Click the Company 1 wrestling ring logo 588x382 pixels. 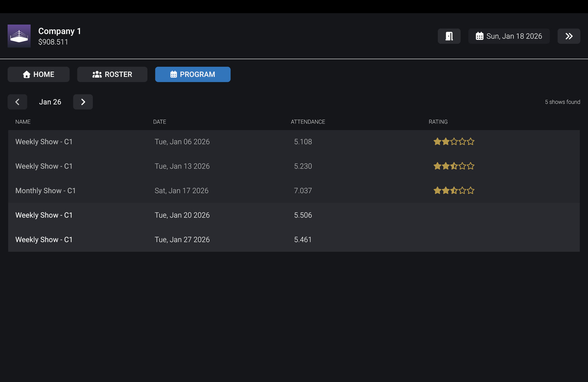coord(19,36)
